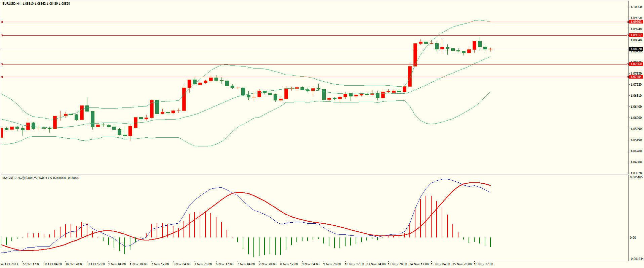
Task: Grab the left handle of 1.07960 line
Action: coord(2,64)
